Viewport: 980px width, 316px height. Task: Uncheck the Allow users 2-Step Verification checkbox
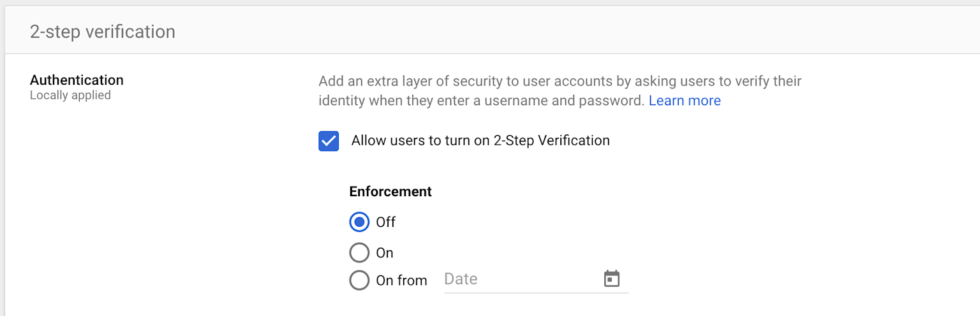(x=329, y=141)
